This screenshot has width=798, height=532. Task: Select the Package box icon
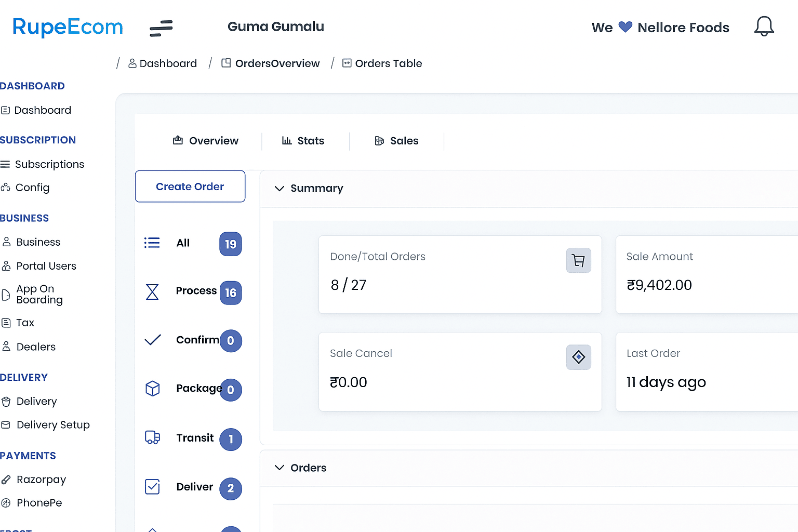(x=152, y=389)
